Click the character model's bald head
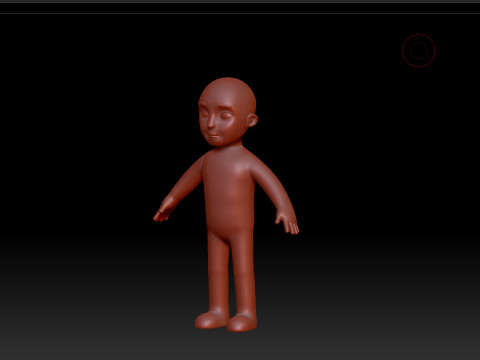This screenshot has width=480, height=360. click(x=228, y=112)
